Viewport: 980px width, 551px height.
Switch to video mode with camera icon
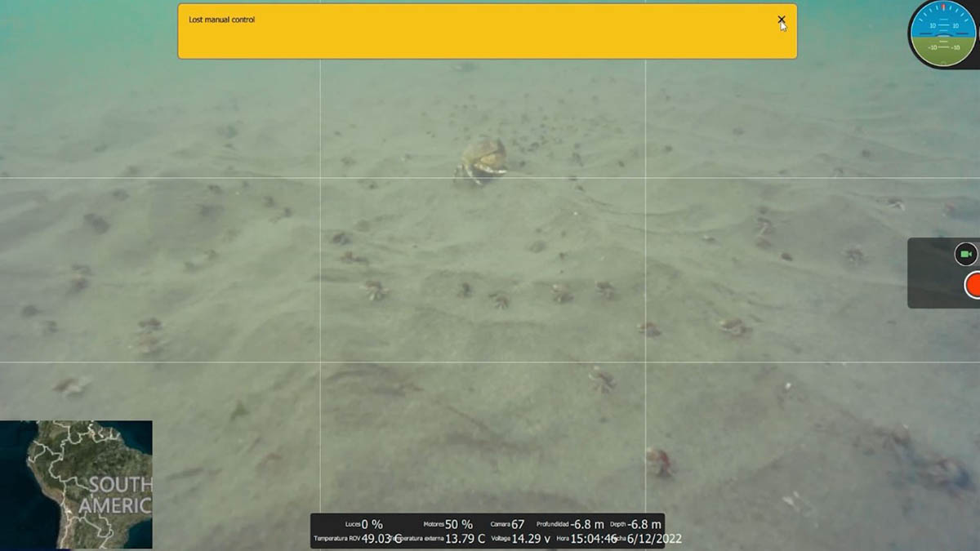click(x=966, y=254)
